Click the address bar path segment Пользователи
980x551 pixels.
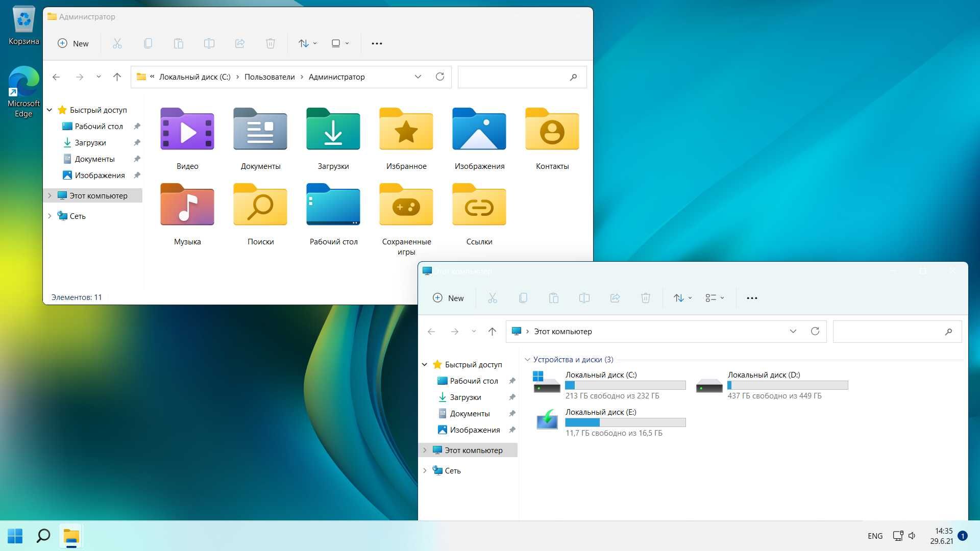pyautogui.click(x=269, y=77)
